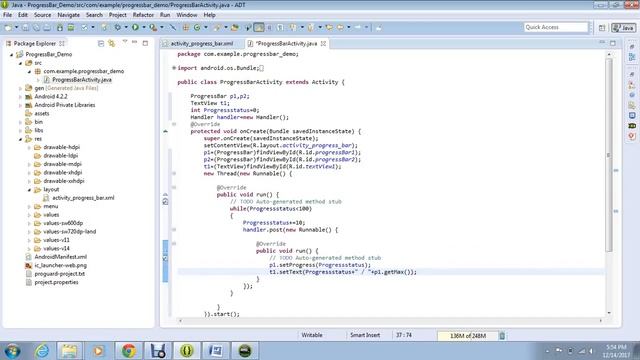Open the Package Explorer view menu
Viewport: 640px width, 360px height.
(125, 42)
